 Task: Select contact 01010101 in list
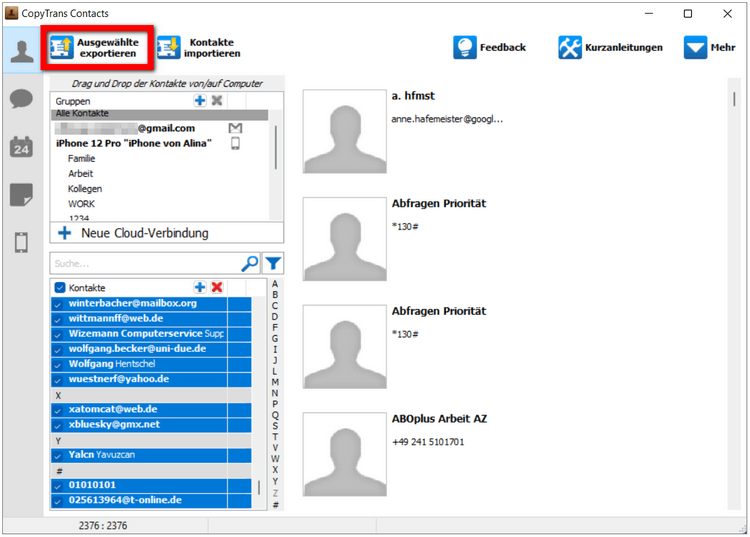151,485
